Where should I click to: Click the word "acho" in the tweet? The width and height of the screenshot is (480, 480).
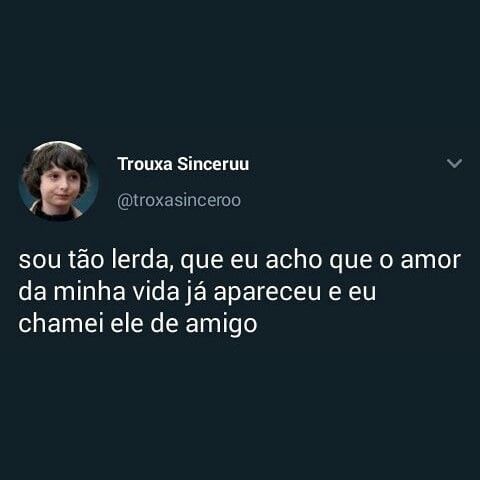293,260
